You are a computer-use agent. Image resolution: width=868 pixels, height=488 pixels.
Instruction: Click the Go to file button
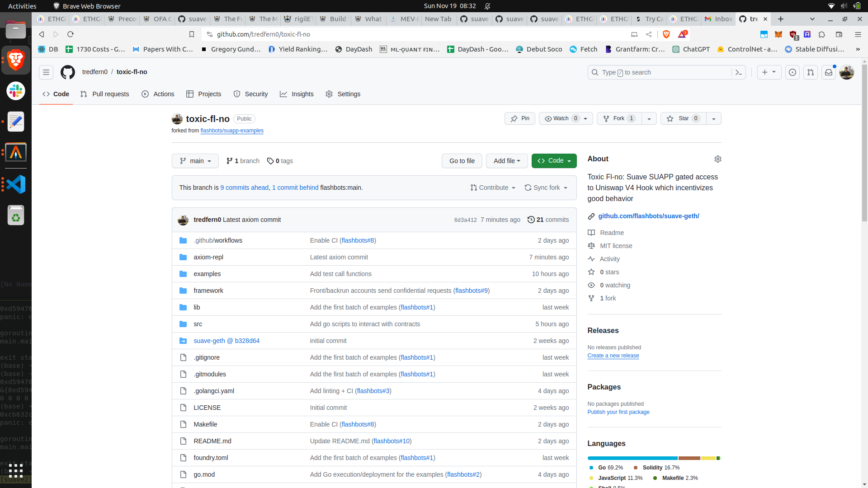point(462,161)
